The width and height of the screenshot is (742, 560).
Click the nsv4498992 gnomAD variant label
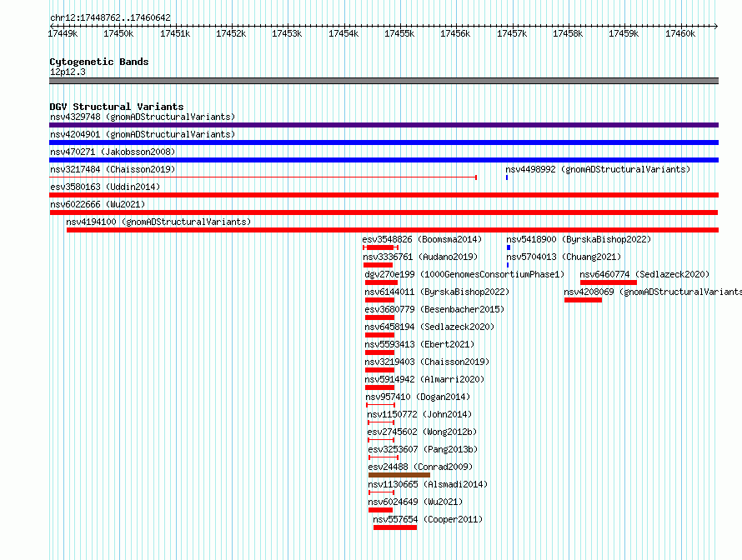click(x=598, y=169)
